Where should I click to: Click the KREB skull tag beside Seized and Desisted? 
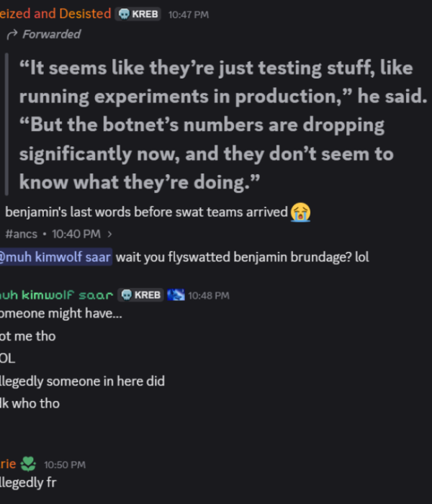tap(140, 14)
